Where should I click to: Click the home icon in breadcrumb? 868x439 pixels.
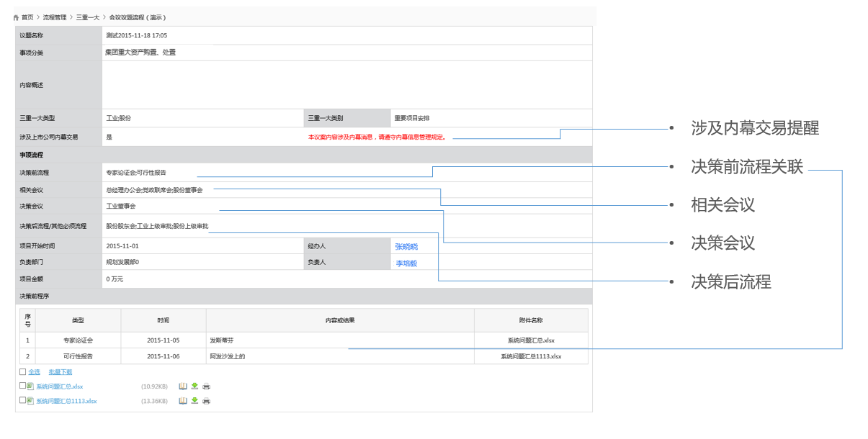pos(16,17)
